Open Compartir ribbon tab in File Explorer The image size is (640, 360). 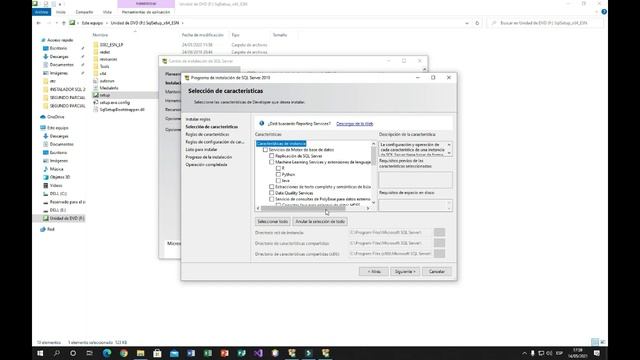[x=84, y=12]
